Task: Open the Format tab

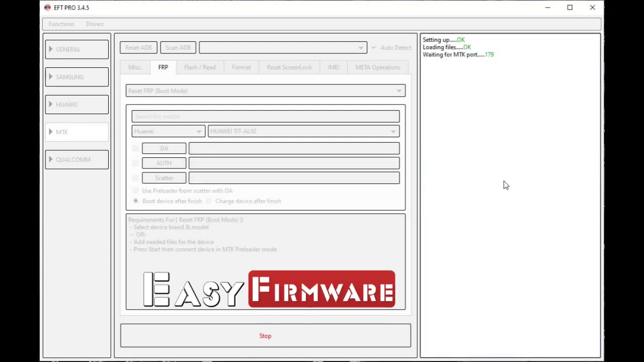Action: (241, 67)
